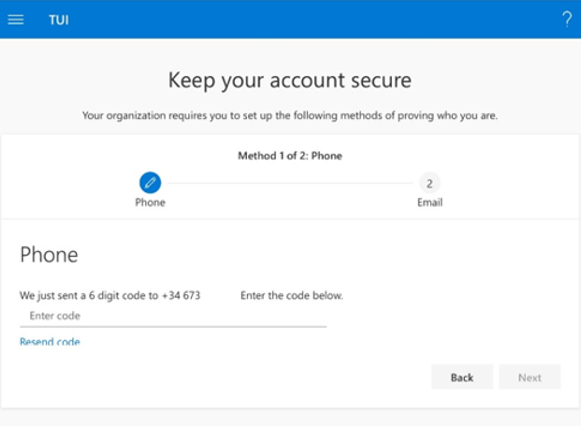Click the Email label under step 2

tap(430, 203)
